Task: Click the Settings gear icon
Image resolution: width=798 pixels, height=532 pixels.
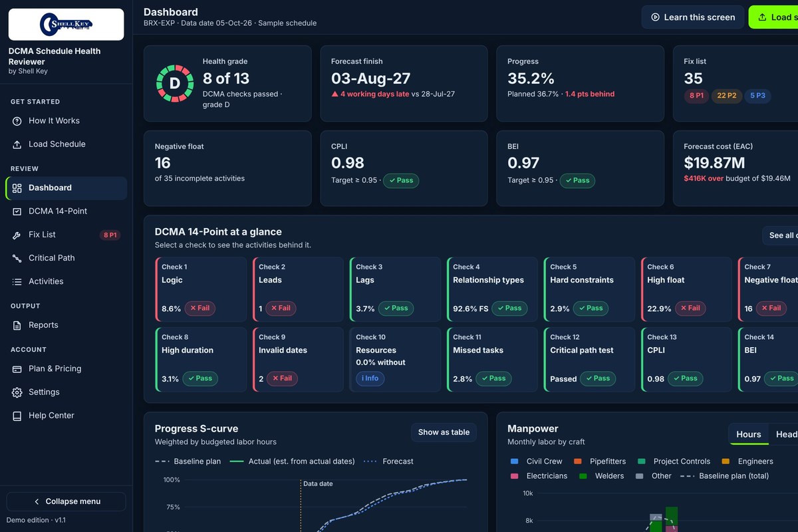Action: [17, 392]
